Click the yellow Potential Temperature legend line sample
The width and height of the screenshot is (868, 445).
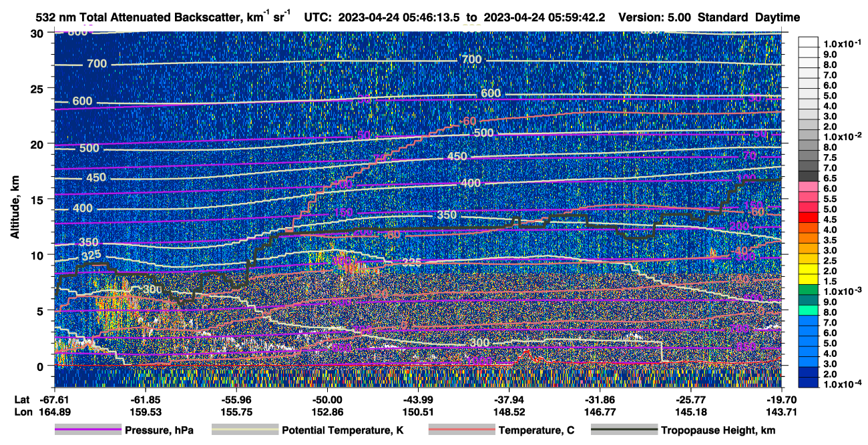pos(244,430)
